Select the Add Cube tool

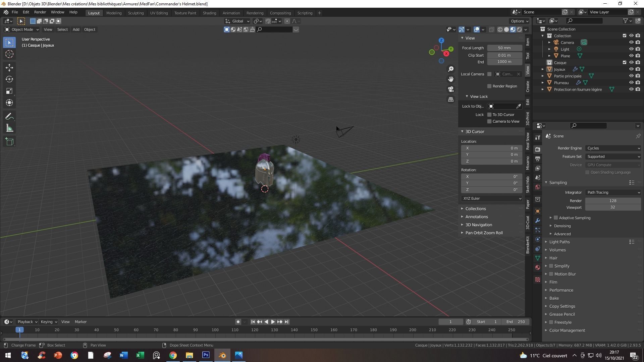tap(9, 141)
